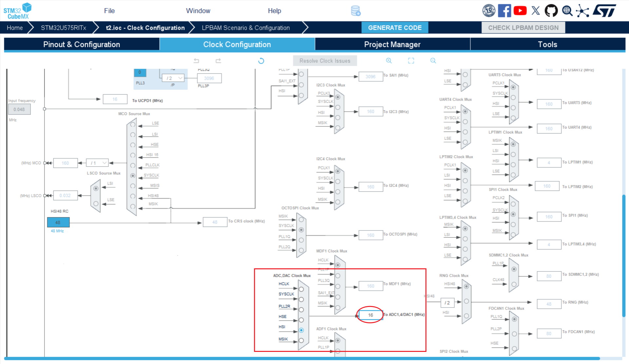The height and width of the screenshot is (364, 629).
Task: Open the YouTube icon link
Action: pyautogui.click(x=520, y=10)
